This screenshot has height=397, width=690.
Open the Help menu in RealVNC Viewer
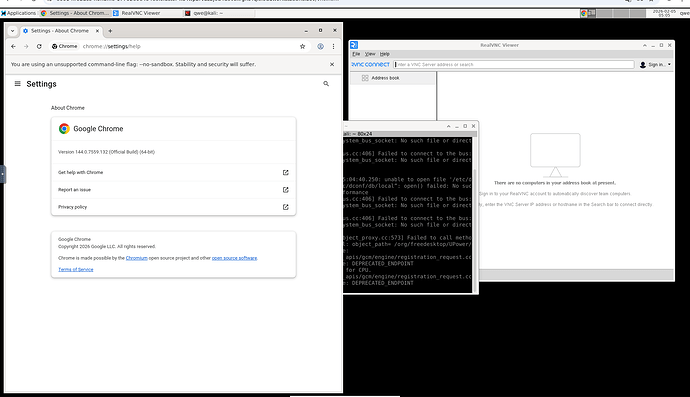point(385,54)
